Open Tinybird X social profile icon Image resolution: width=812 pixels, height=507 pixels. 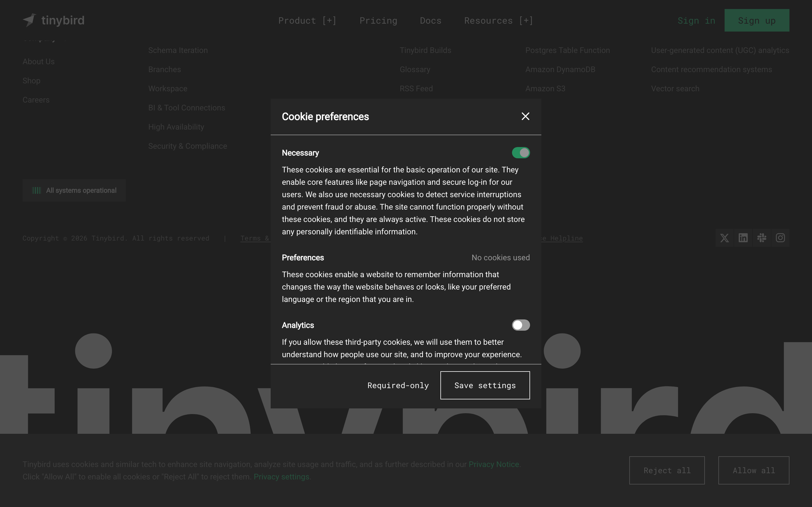pyautogui.click(x=724, y=238)
